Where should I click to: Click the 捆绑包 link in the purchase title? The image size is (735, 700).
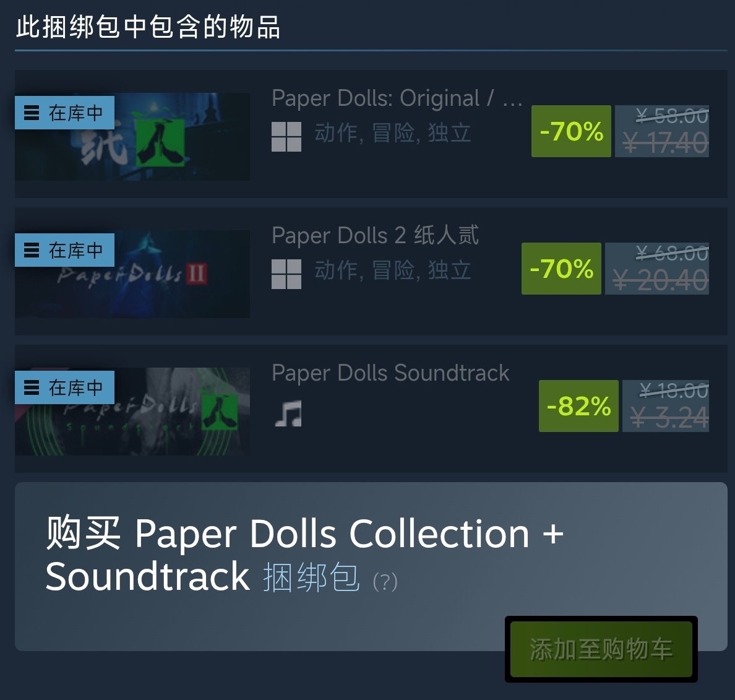pyautogui.click(x=311, y=577)
